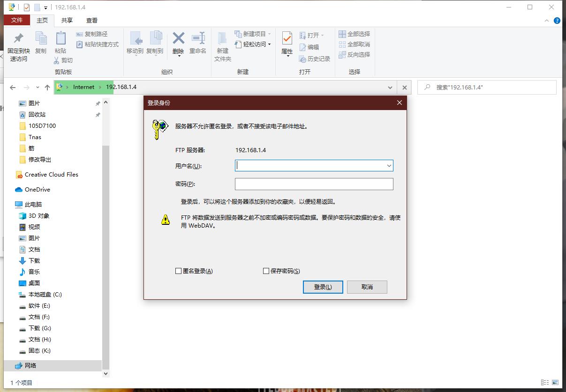The height and width of the screenshot is (392, 566).
Task: Open Properties (属性)
Action: coord(286,44)
